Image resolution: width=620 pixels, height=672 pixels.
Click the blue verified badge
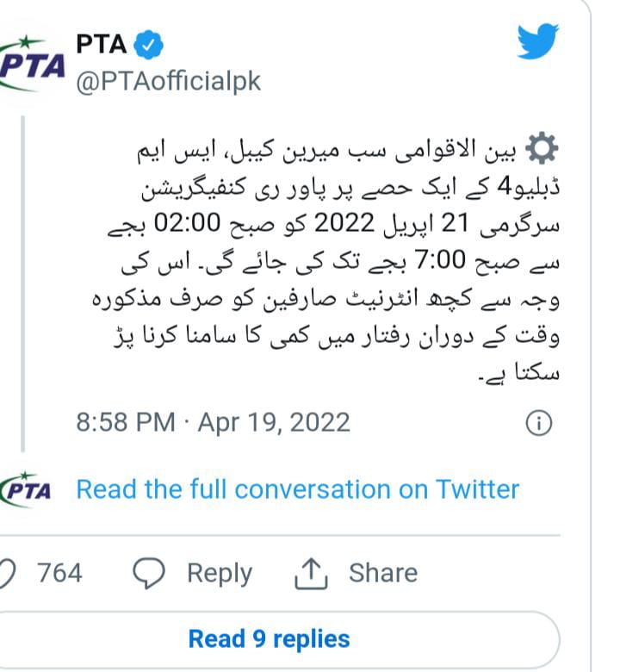pyautogui.click(x=147, y=45)
